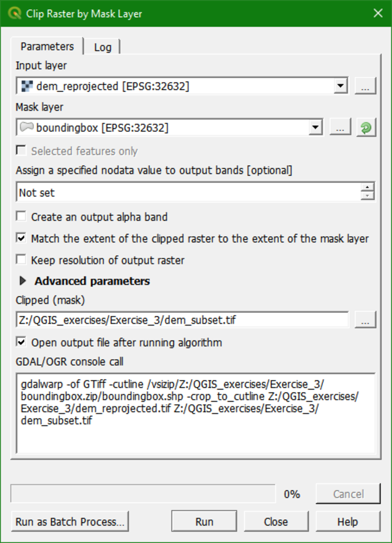Image resolution: width=392 pixels, height=543 pixels.
Task: Enable Create an output alpha band
Action: [x=21, y=217]
